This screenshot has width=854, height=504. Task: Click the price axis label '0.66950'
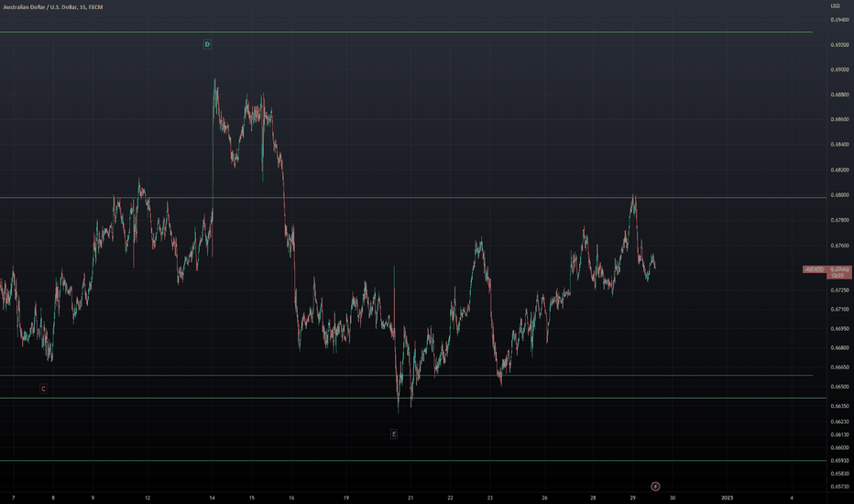(x=839, y=329)
